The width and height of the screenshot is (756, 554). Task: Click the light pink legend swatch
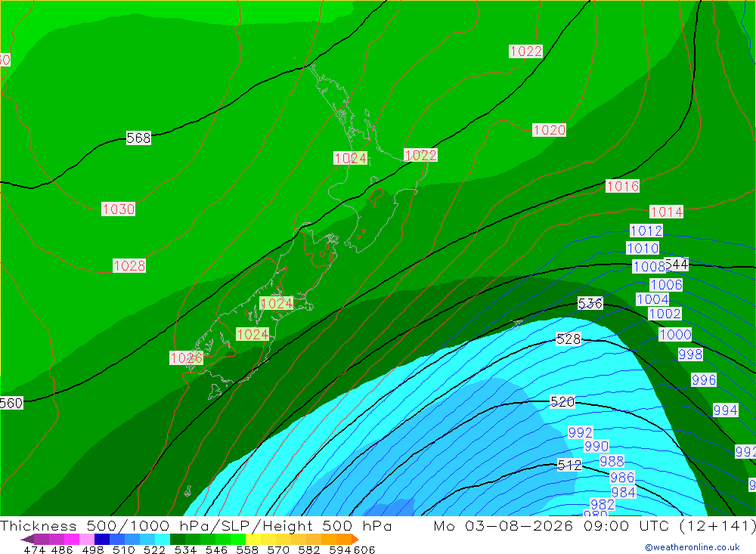click(87, 539)
